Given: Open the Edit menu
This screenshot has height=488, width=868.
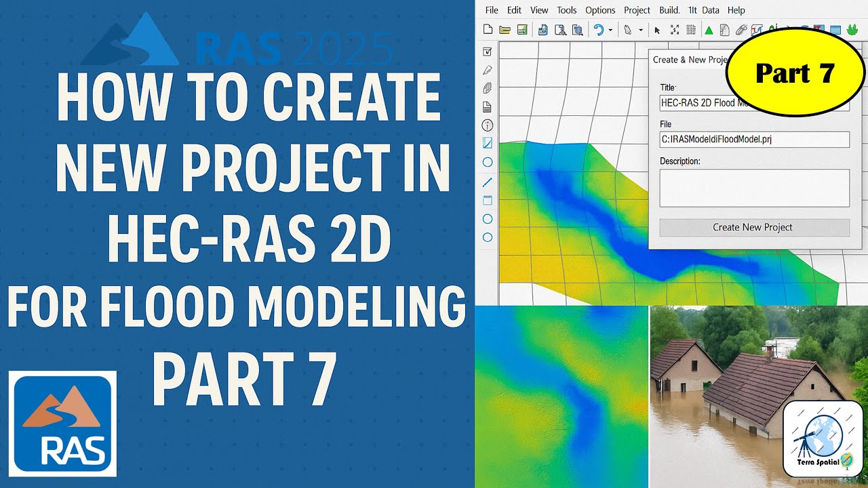Looking at the screenshot, I should coord(514,10).
